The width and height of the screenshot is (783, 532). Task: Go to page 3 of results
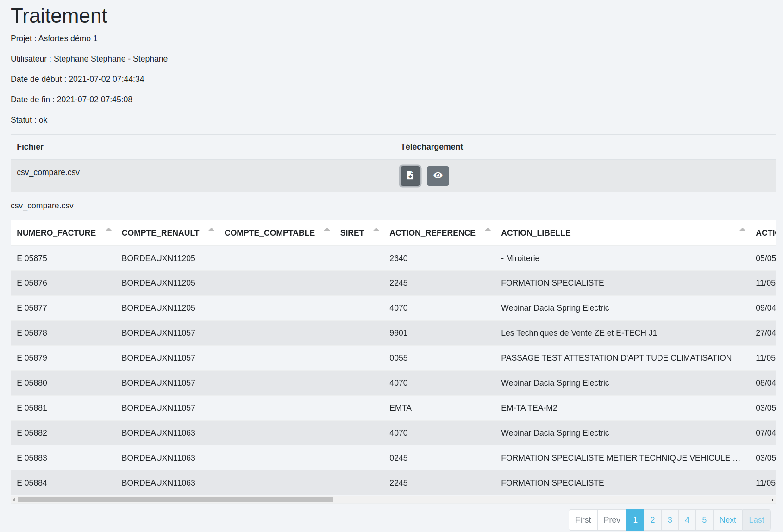click(x=670, y=520)
